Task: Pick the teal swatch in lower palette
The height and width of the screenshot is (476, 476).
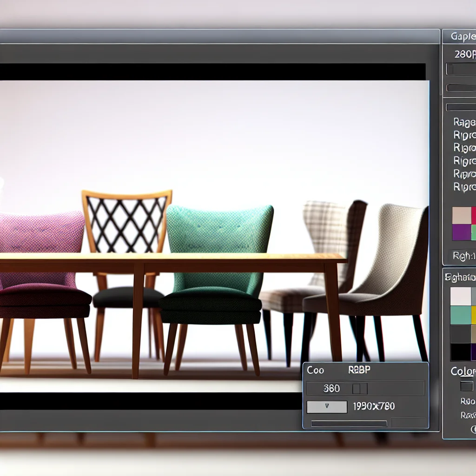Action: (460, 315)
